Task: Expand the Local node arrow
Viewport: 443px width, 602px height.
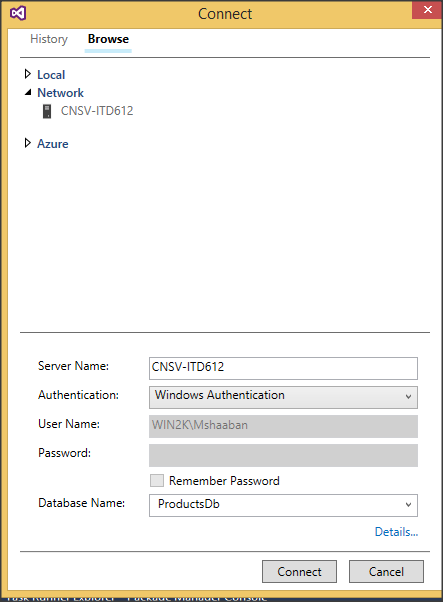Action: click(28, 74)
